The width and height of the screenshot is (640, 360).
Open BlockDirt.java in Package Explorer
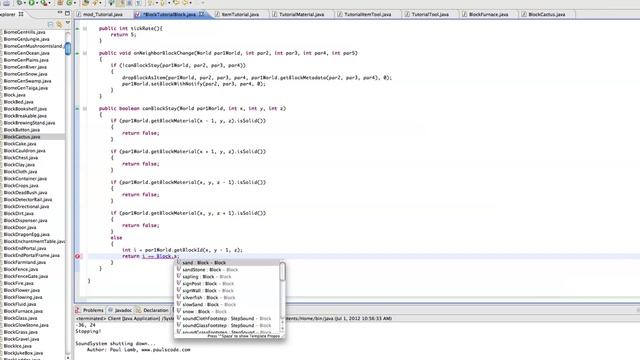(19, 213)
